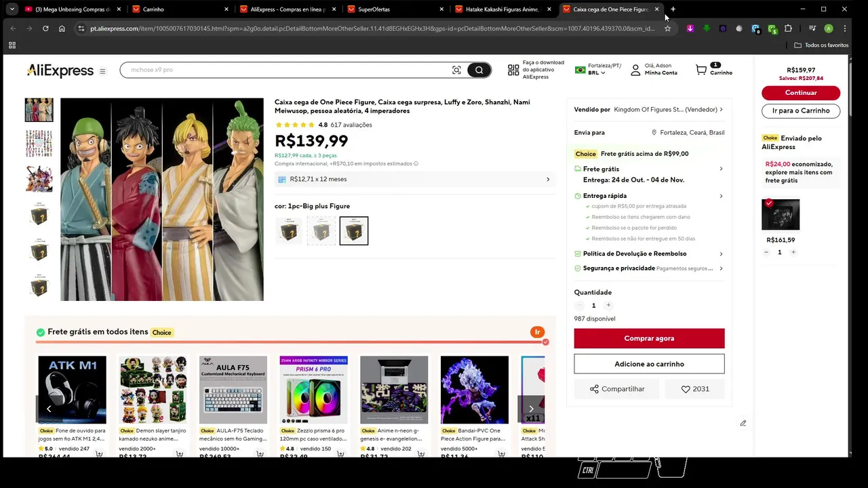This screenshot has width=868, height=488.
Task: Open the categories hamburger menu beside the logo
Action: click(103, 71)
